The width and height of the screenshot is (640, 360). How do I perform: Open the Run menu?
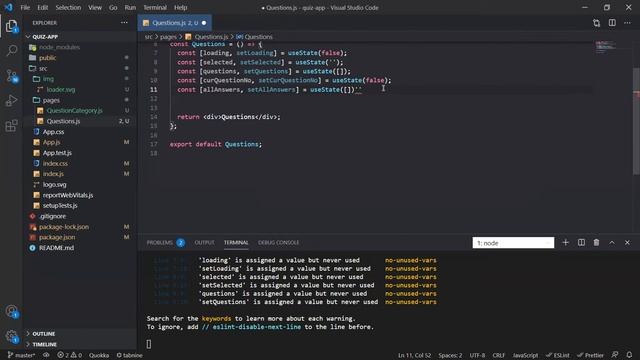point(130,7)
